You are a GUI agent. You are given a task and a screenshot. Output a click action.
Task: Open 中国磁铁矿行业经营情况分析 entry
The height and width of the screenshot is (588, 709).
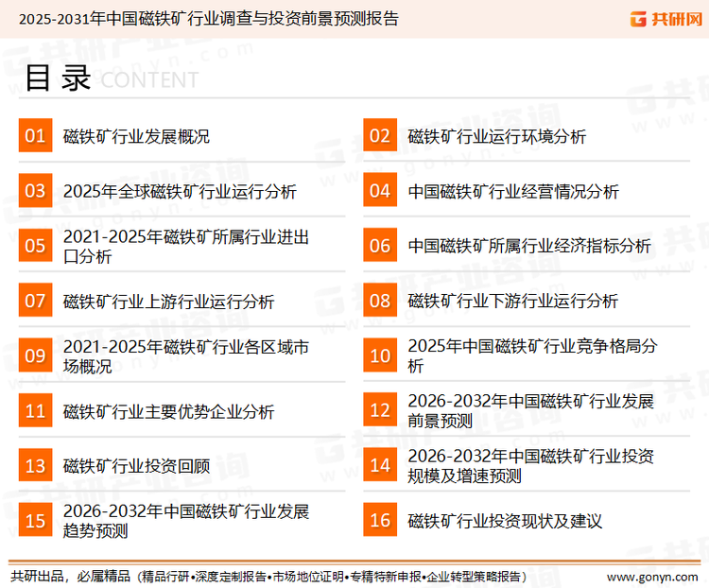click(x=513, y=192)
